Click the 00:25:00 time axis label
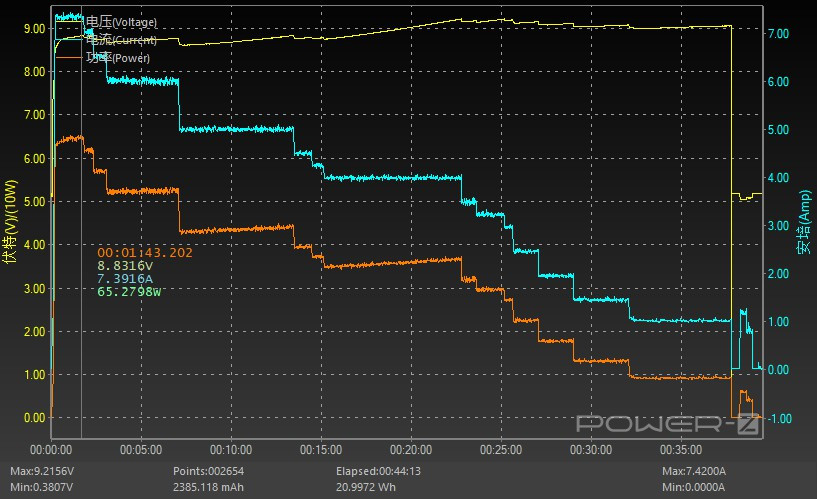 [501, 450]
